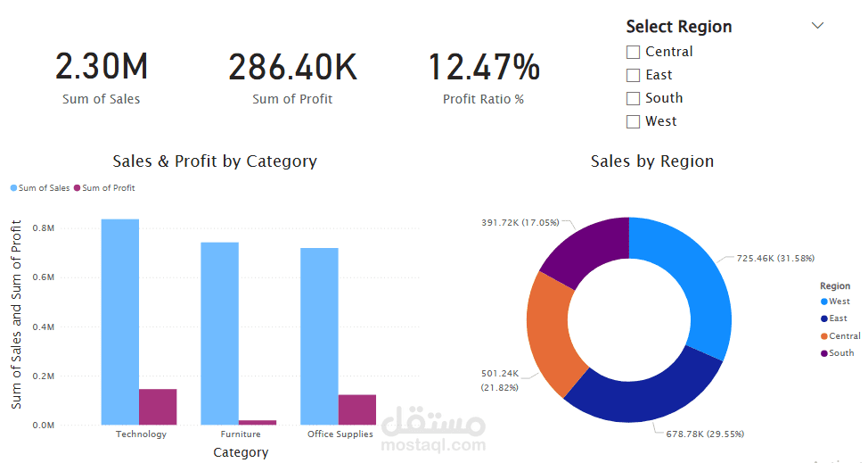
Task: Select the East legend marker in Region legend
Action: coord(823,318)
